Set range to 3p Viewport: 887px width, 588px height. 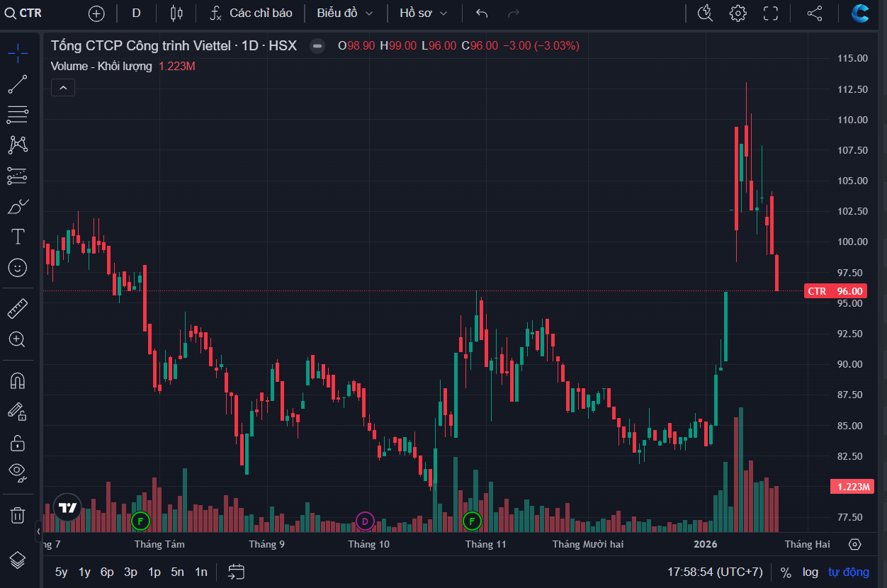pyautogui.click(x=130, y=572)
